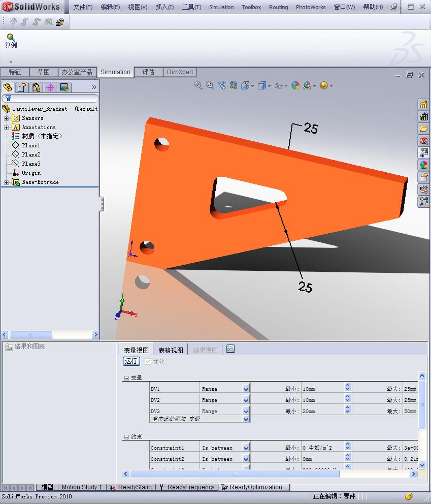Screen dimensions: 431x504
Task: Expand the Sensors tree node
Action: (6, 118)
